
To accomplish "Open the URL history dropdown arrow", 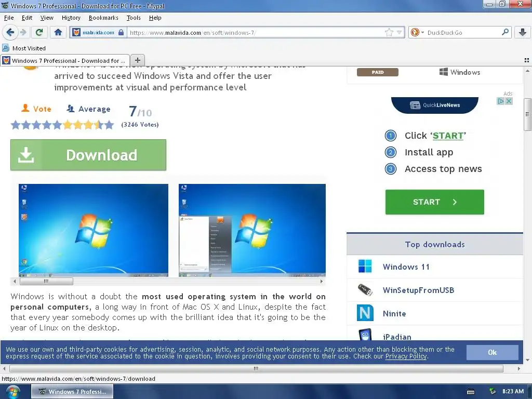I will [x=400, y=32].
